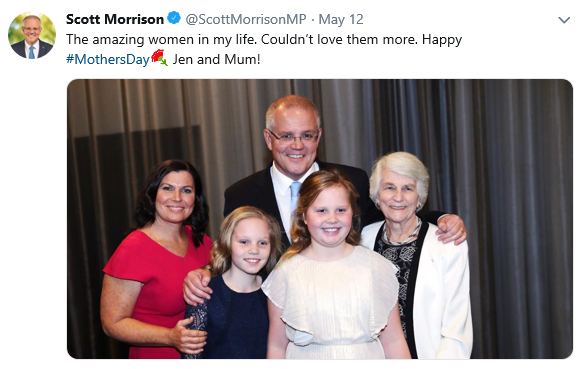Click the word "Happy" in the tweet
Image resolution: width=580 pixels, height=369 pixels.
click(x=442, y=40)
